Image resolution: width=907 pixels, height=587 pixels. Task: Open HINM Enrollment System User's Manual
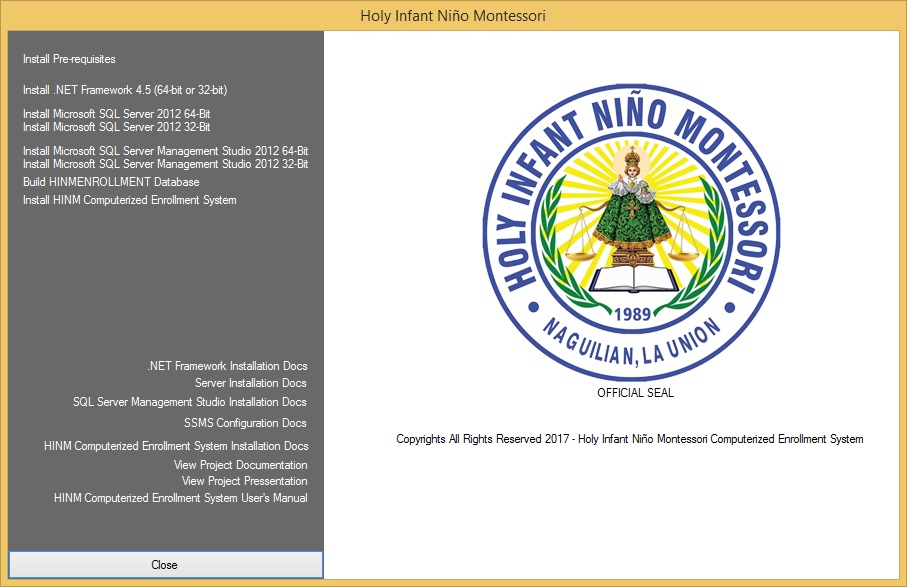[x=180, y=498]
